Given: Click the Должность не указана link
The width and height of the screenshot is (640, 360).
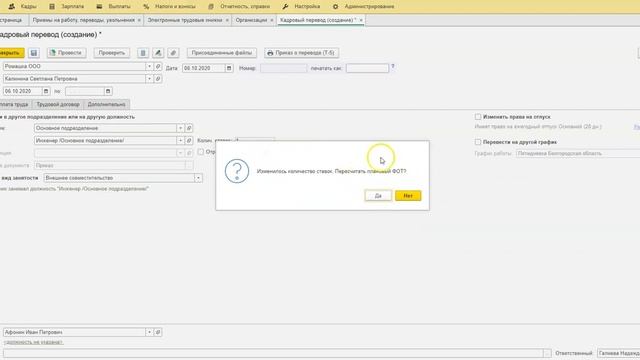Looking at the screenshot, I should [x=33, y=342].
